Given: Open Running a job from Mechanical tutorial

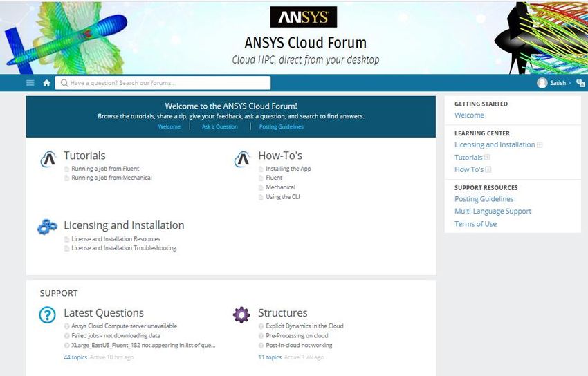Looking at the screenshot, I should [111, 178].
